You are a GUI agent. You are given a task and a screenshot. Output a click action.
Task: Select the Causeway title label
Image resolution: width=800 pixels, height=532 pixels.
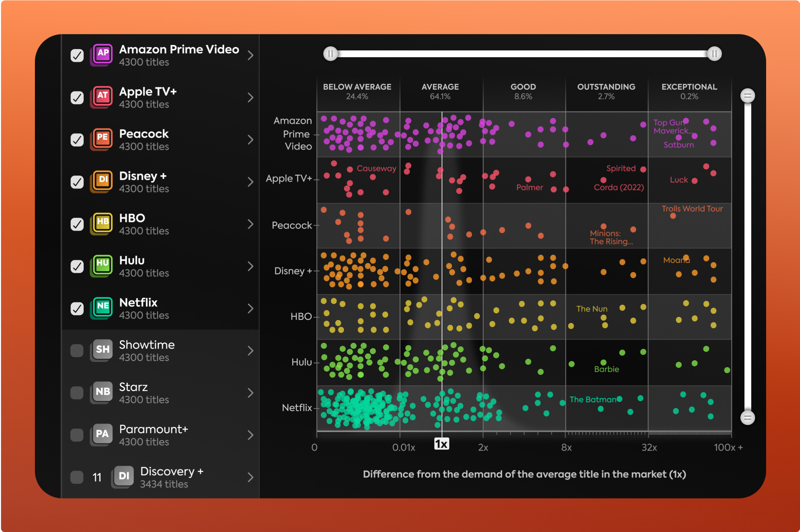tap(376, 168)
